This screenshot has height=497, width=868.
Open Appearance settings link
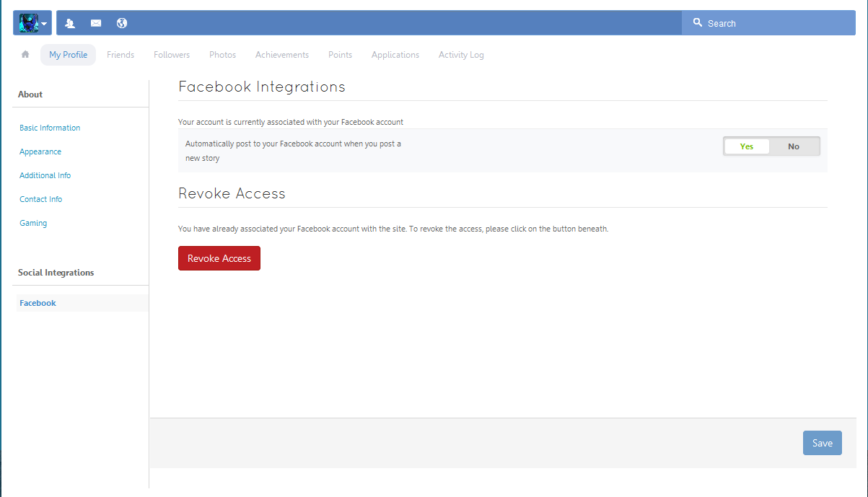pos(40,151)
